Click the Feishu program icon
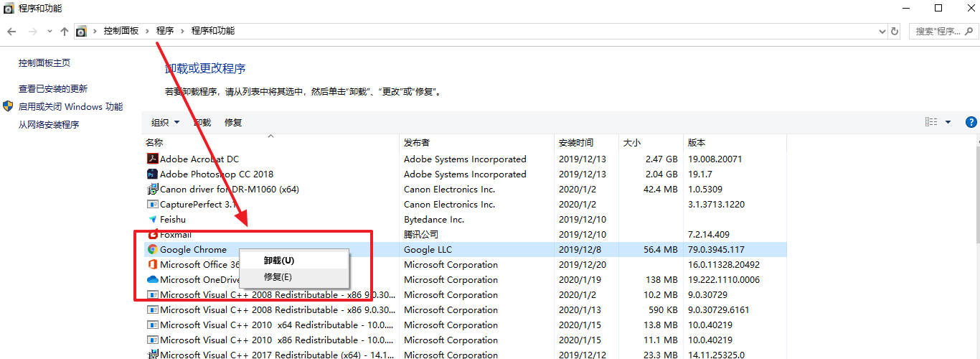Viewport: 980px width, 359px height. (152, 220)
